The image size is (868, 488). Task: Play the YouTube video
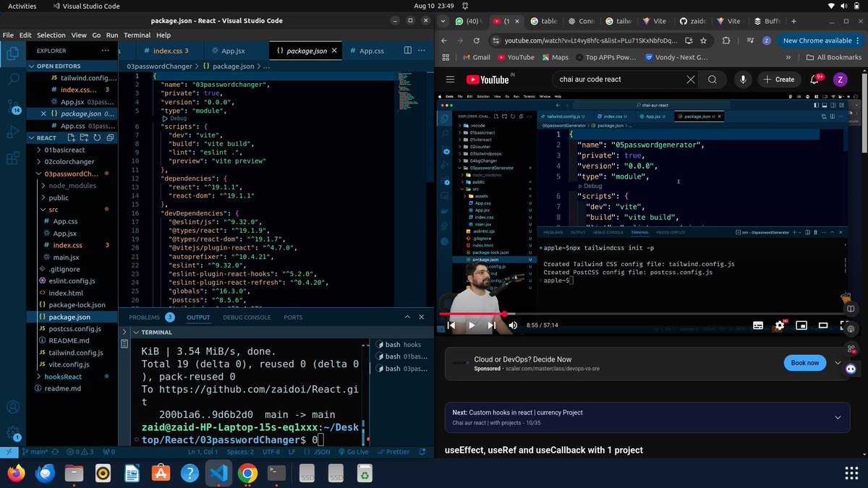point(472,325)
